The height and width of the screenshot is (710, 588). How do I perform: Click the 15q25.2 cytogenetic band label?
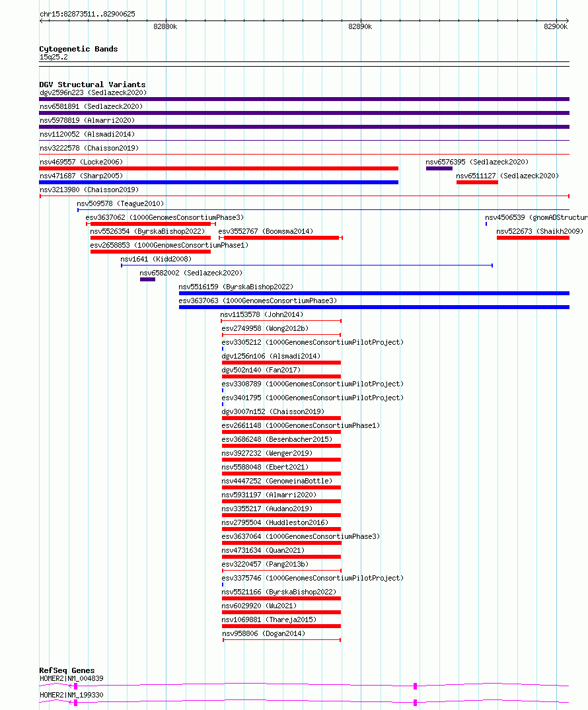coord(54,57)
